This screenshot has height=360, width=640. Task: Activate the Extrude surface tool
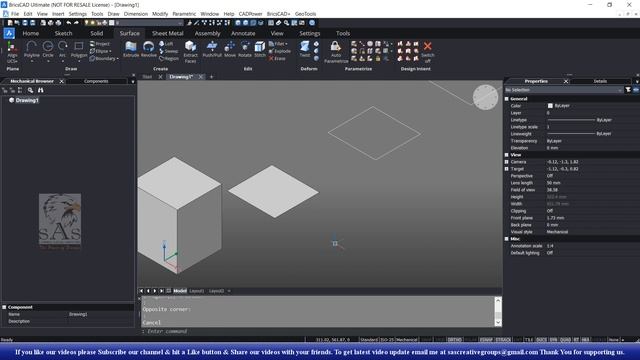click(131, 49)
